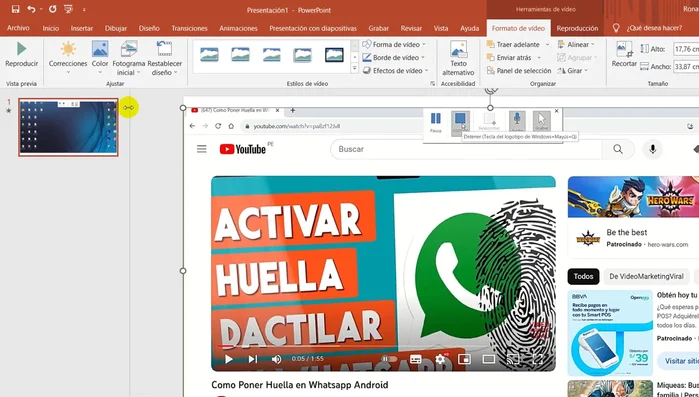Viewport: 699px width, 397px height.
Task: Toggle the record pointer icon in recording bar
Action: tap(542, 122)
